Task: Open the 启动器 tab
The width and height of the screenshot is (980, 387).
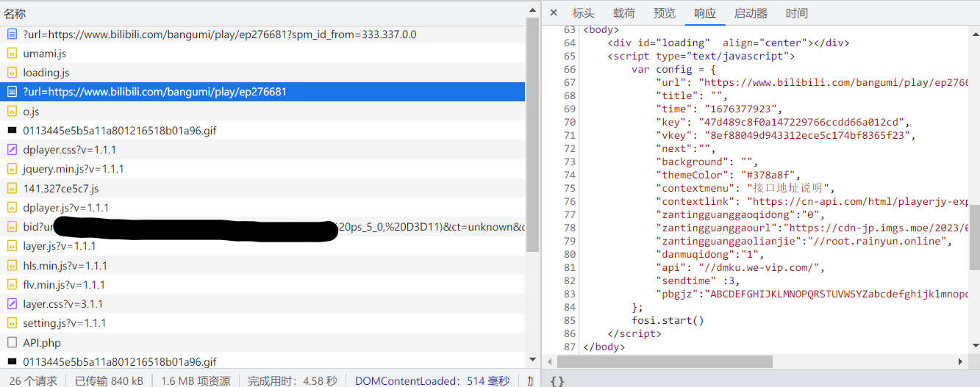Action: pyautogui.click(x=751, y=13)
